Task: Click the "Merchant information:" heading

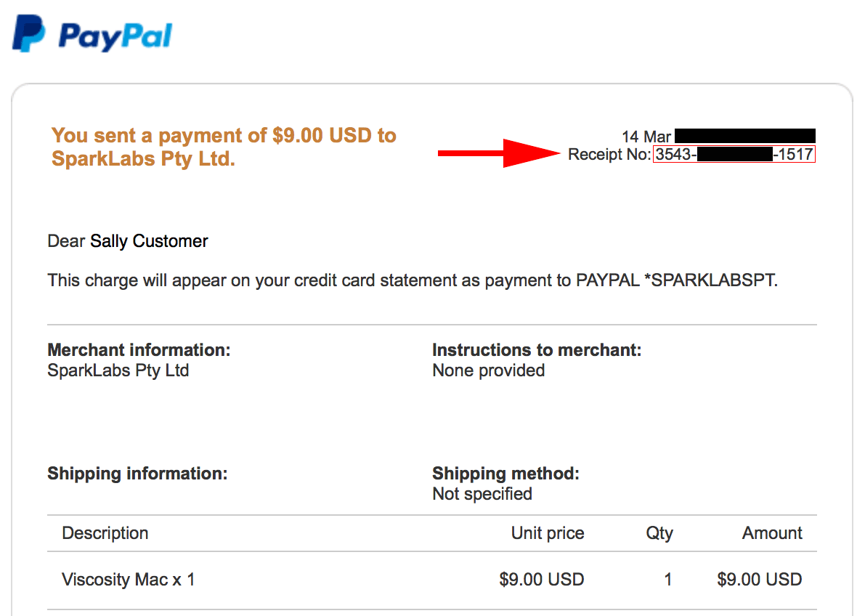Action: click(139, 350)
